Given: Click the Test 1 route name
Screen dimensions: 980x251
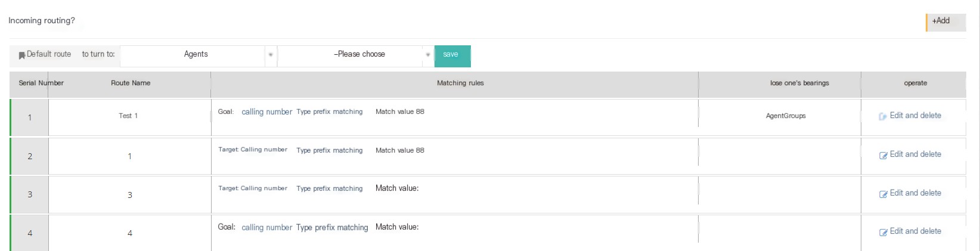Looking at the screenshot, I should click(128, 116).
